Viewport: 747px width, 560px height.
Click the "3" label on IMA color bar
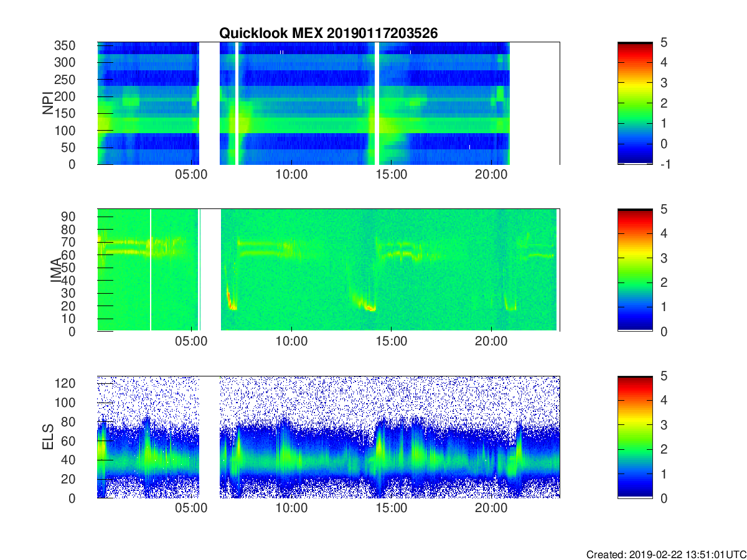[663, 258]
